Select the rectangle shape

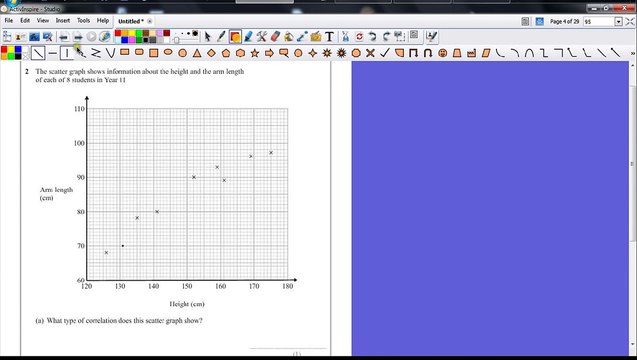click(125, 52)
